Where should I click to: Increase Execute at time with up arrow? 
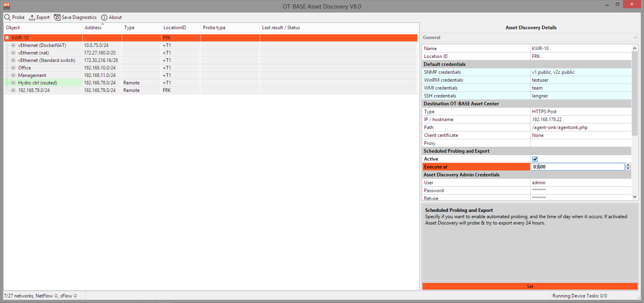[x=628, y=165]
